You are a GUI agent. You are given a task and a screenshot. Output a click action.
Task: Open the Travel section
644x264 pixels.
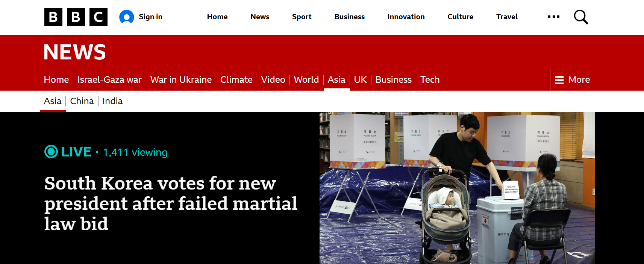pos(507,17)
